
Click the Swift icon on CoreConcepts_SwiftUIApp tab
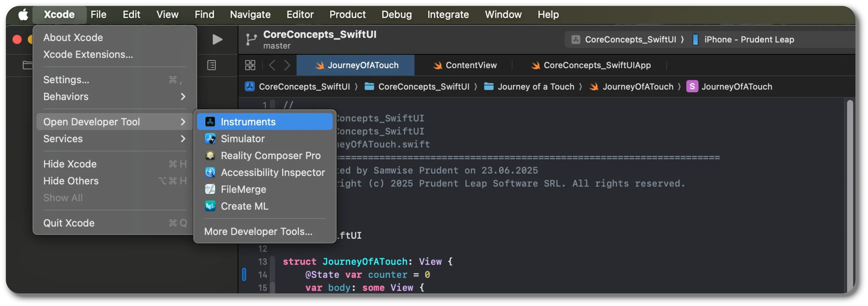coord(535,65)
